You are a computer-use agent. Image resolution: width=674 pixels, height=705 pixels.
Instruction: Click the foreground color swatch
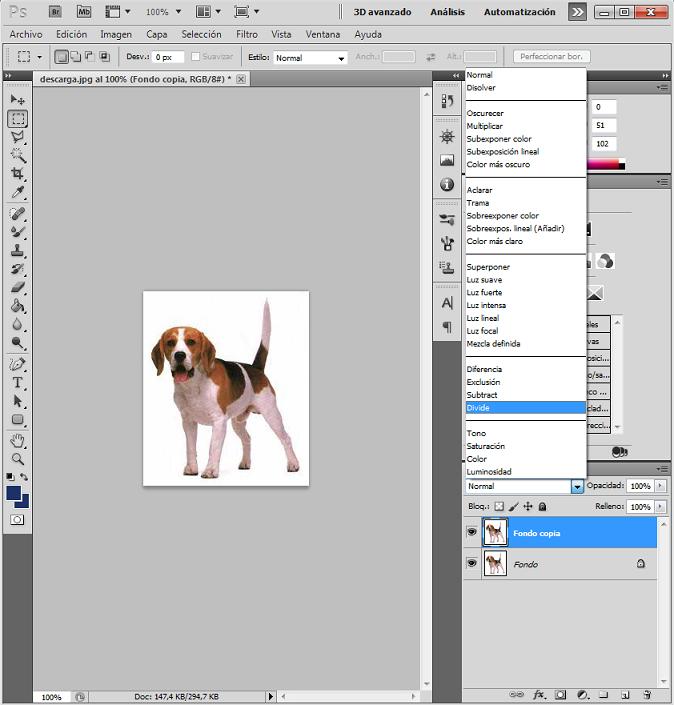[x=13, y=493]
